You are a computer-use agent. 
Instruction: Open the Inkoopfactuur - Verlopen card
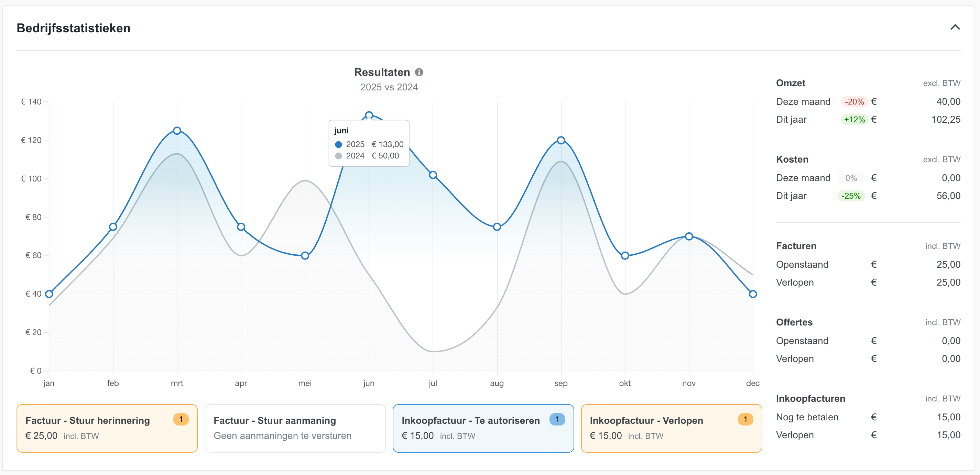671,428
